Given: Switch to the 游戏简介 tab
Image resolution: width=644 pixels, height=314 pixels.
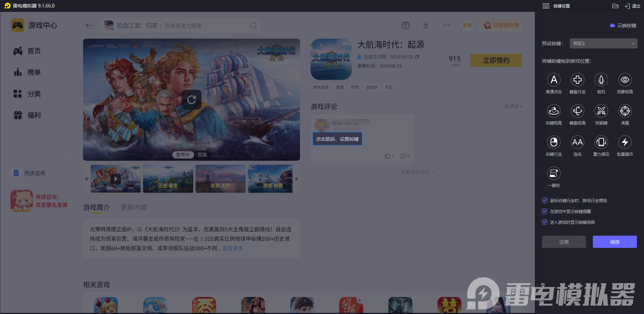Looking at the screenshot, I should [97, 207].
